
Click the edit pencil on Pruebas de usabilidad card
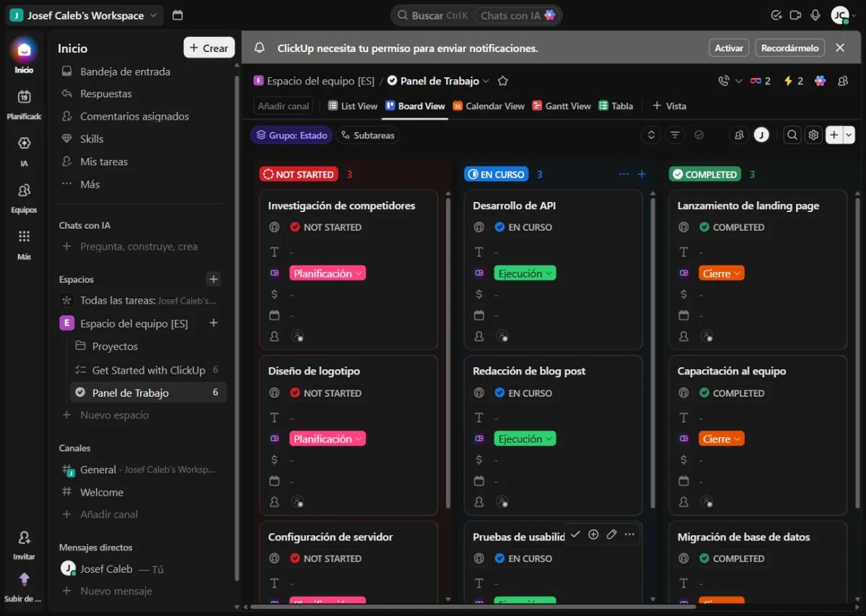click(611, 534)
